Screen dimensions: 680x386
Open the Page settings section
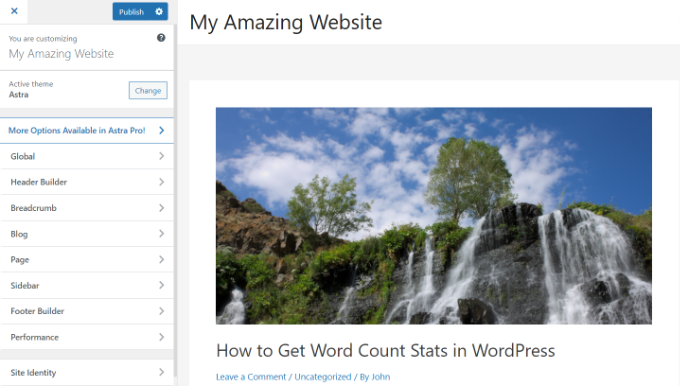pos(87,259)
